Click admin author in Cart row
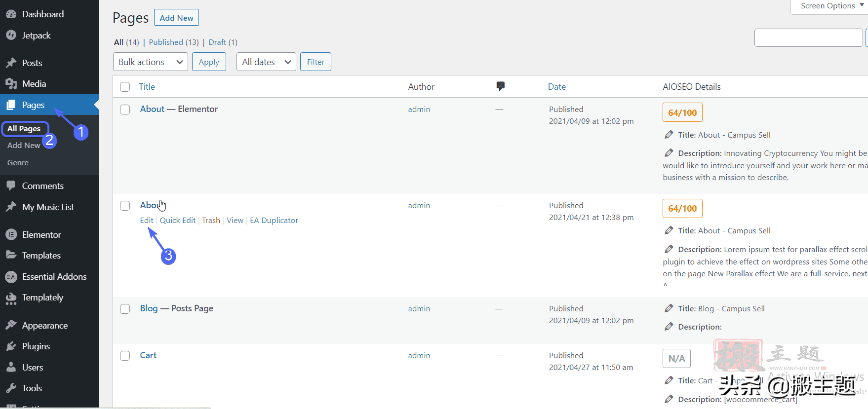Image resolution: width=868 pixels, height=409 pixels. pos(419,355)
